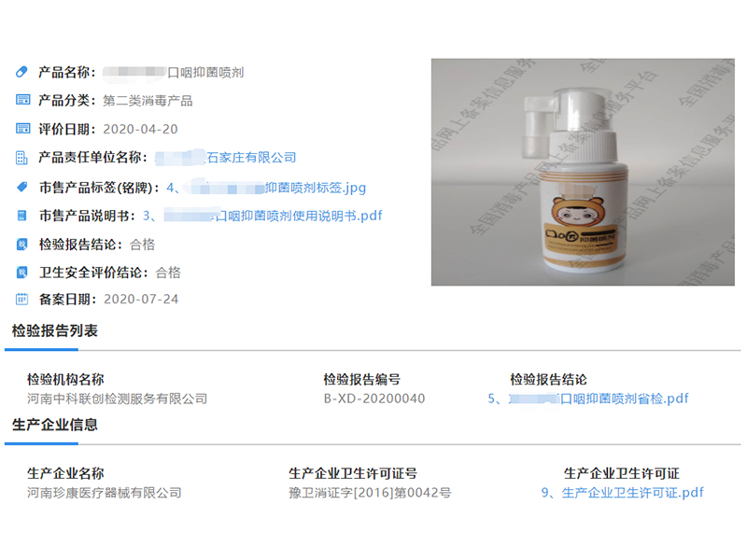Click the spray bottle product photo

point(583,172)
